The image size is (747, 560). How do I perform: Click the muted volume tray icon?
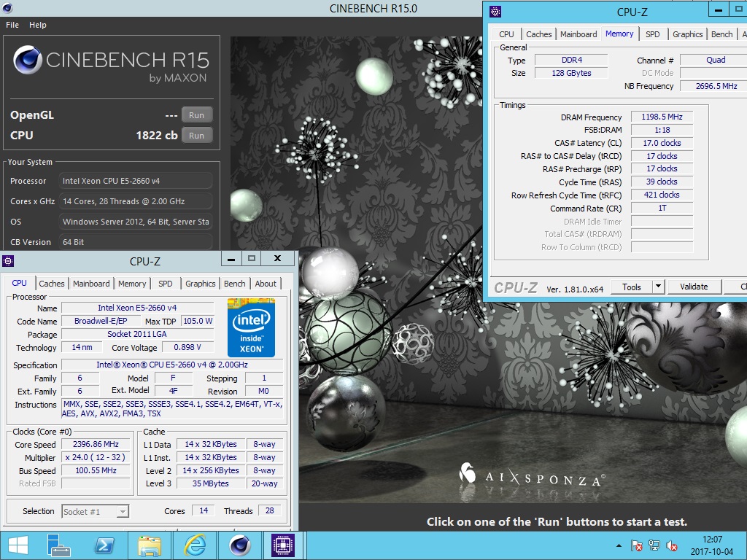click(x=672, y=545)
